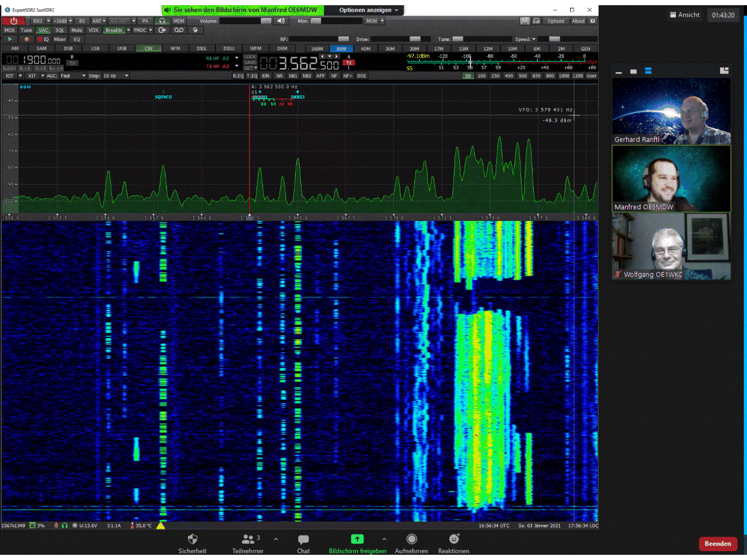Select the 500 Hz filter width button
The image size is (747, 560).
point(522,76)
